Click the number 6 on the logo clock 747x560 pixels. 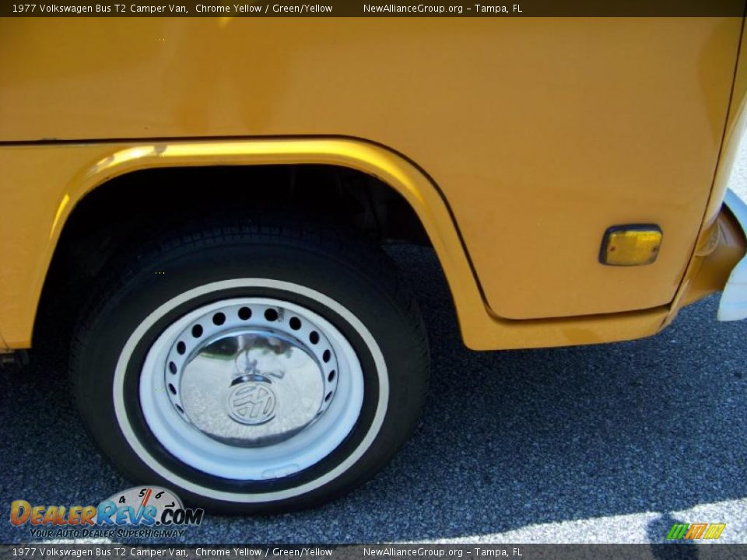click(160, 495)
